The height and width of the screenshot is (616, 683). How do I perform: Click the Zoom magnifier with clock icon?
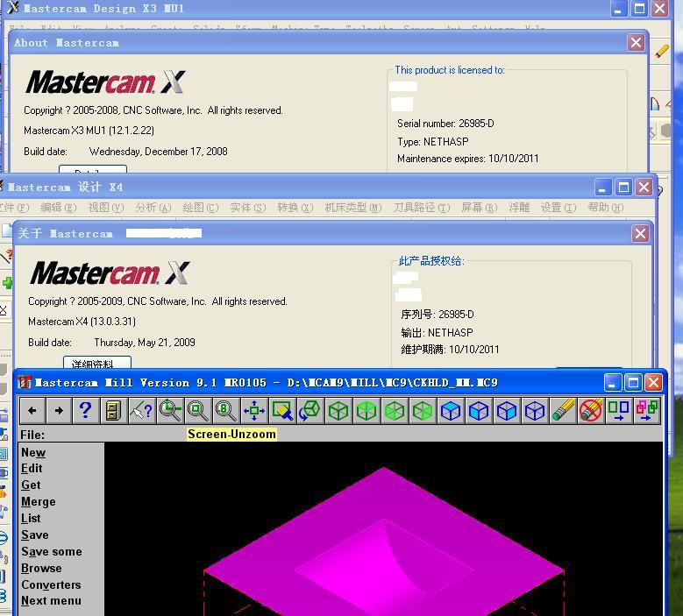click(170, 411)
